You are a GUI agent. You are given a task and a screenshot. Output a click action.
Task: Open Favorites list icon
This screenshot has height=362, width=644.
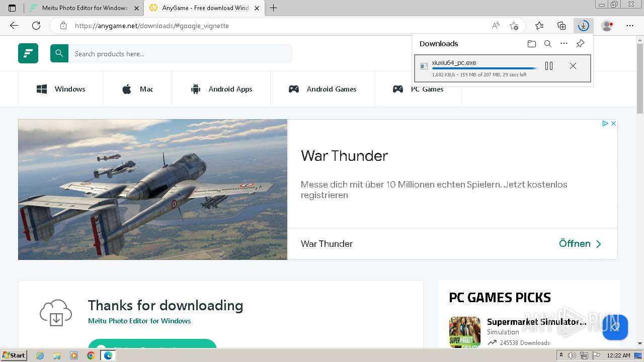(x=539, y=26)
